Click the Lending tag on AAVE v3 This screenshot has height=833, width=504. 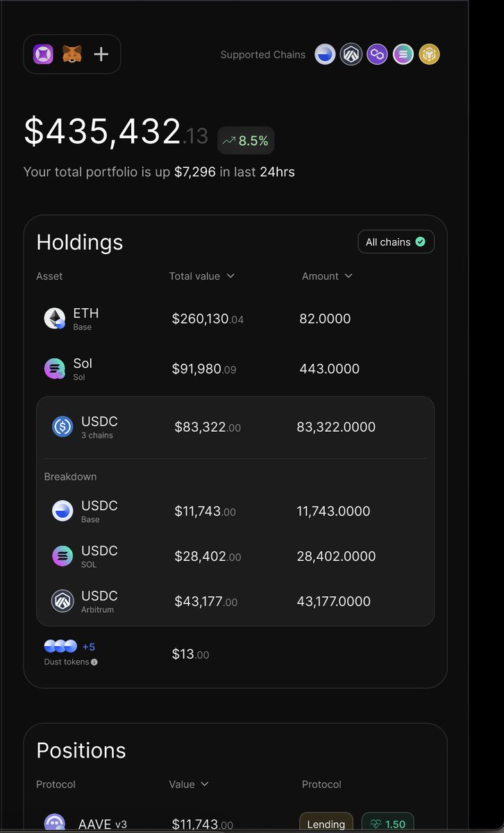point(326,824)
